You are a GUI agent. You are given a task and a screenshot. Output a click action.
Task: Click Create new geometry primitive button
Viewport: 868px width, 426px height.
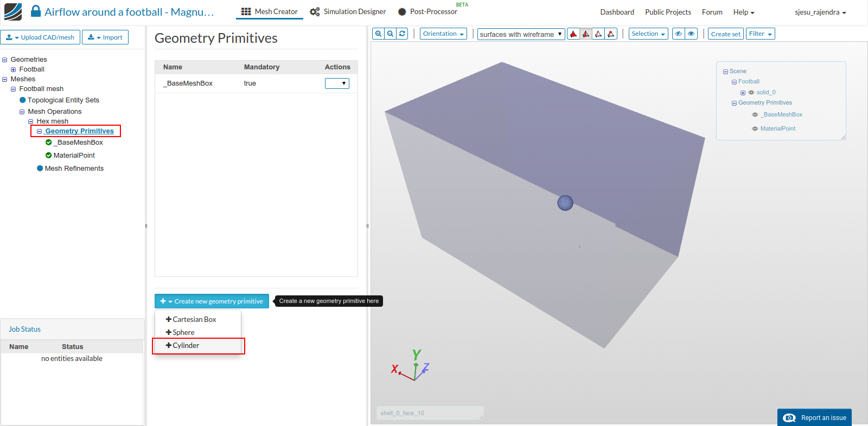pyautogui.click(x=212, y=301)
